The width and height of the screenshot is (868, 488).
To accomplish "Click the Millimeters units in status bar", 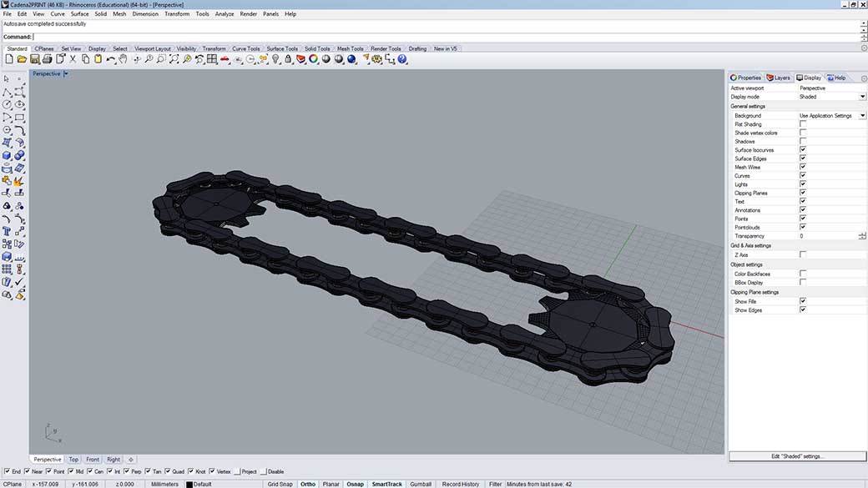I will pos(165,484).
